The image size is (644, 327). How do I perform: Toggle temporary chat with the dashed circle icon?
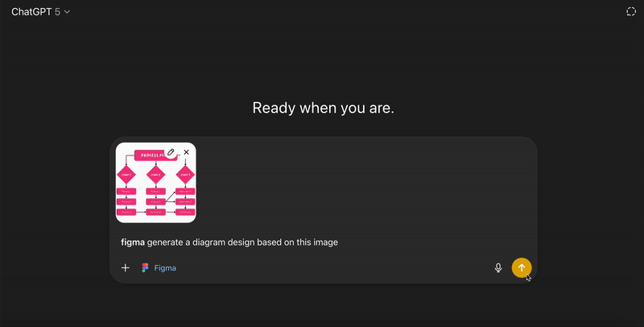point(631,11)
